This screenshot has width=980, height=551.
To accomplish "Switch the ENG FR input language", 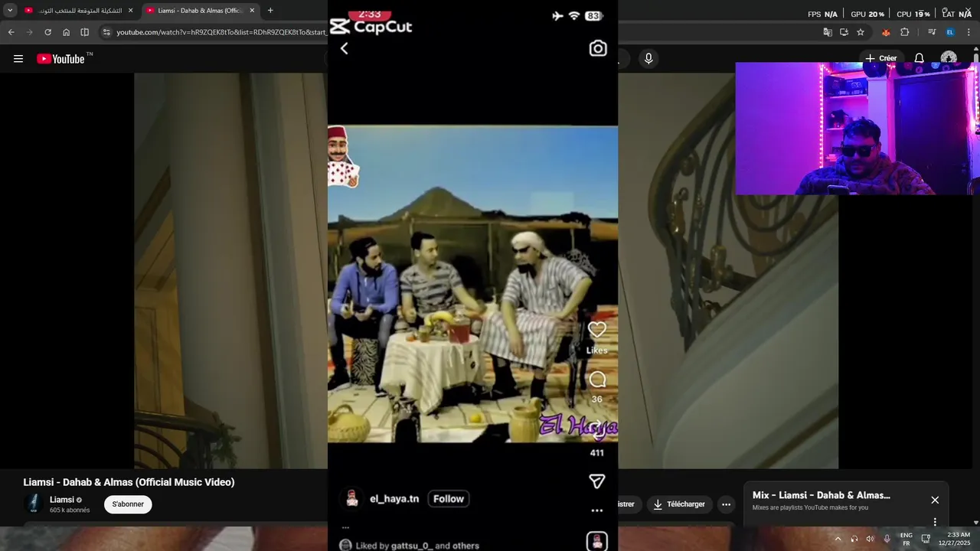I will 906,539.
